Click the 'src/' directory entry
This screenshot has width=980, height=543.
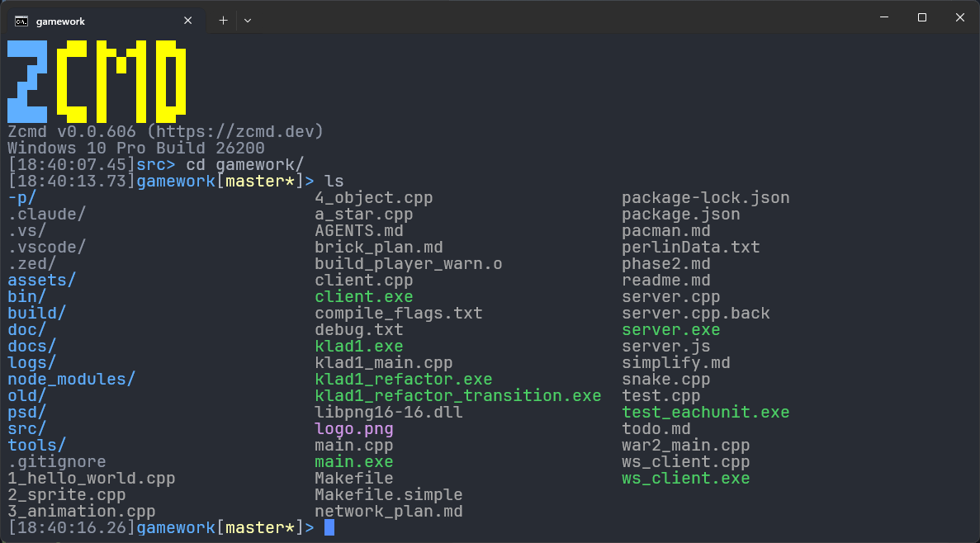pyautogui.click(x=27, y=428)
